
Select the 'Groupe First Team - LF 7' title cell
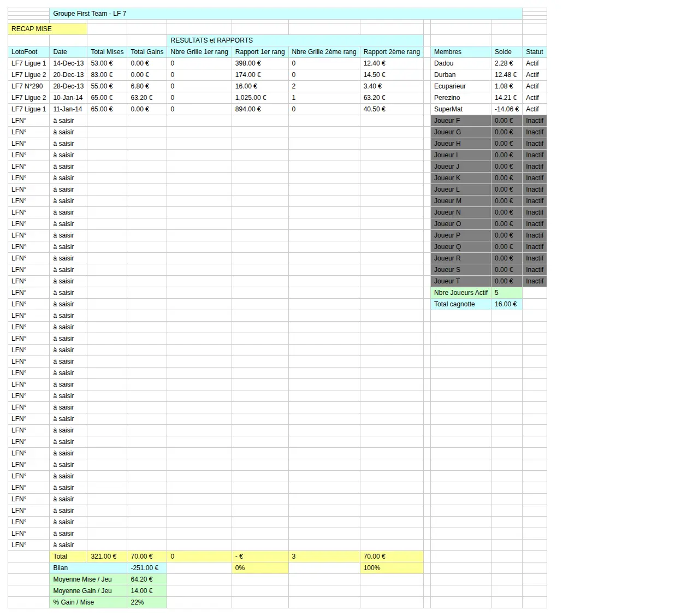pos(286,14)
